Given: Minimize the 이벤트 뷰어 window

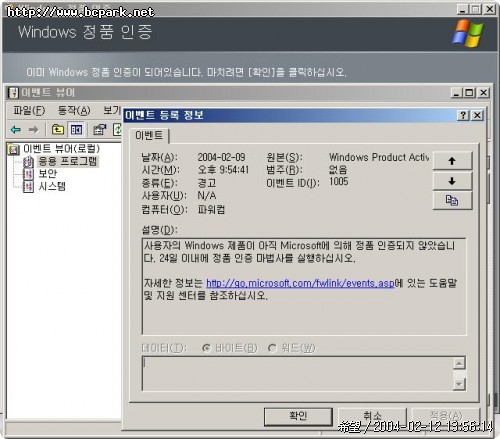Looking at the screenshot, I should 456,92.
